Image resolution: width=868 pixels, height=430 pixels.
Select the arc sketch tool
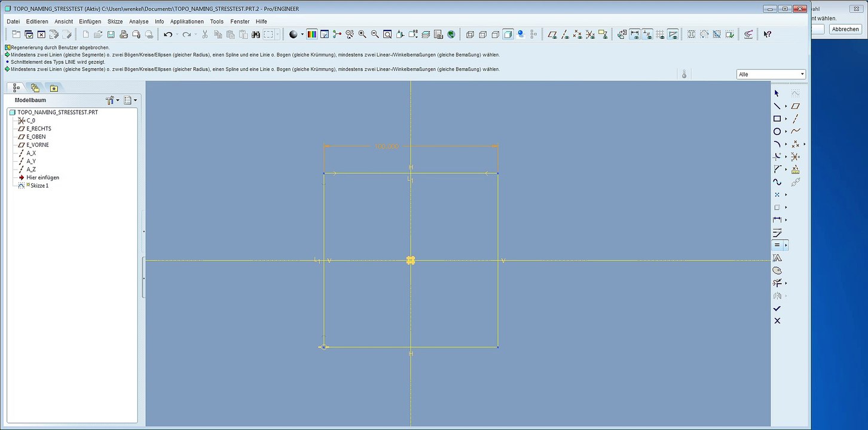point(777,144)
